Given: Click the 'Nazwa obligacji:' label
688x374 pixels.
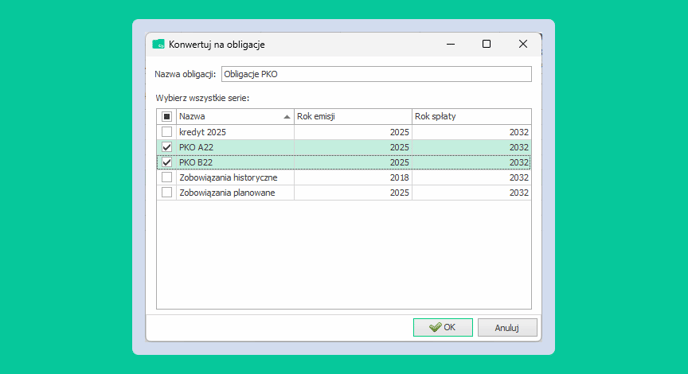Looking at the screenshot, I should click(x=185, y=74).
